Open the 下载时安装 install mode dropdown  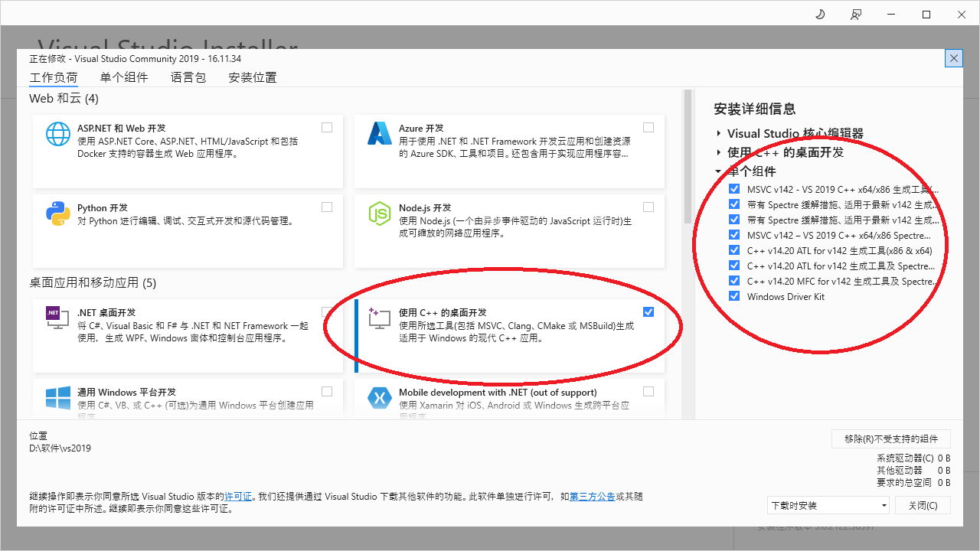[x=828, y=505]
